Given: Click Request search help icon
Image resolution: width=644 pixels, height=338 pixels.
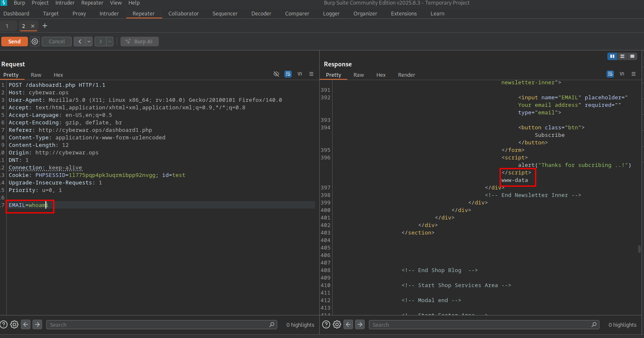Looking at the screenshot, I should click(x=4, y=325).
